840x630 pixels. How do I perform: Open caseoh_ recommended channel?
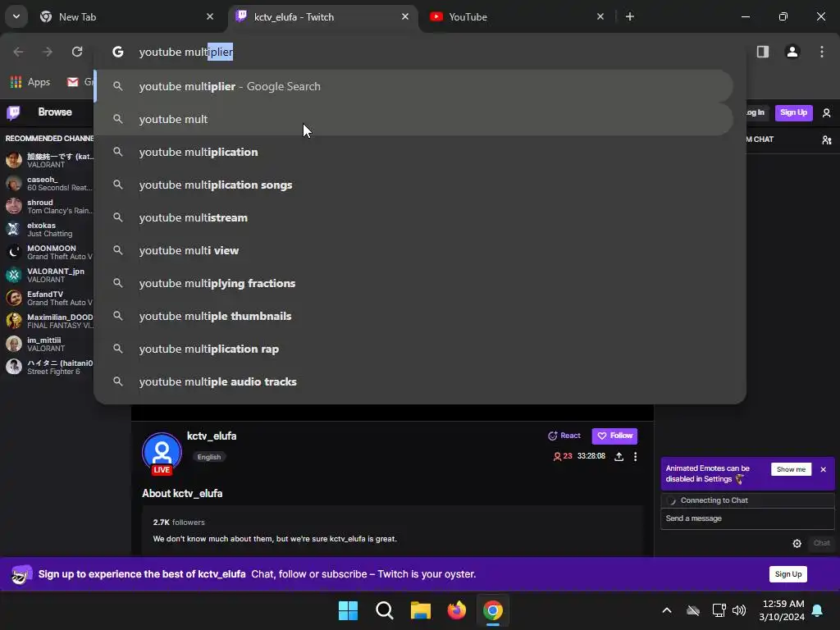click(x=48, y=183)
